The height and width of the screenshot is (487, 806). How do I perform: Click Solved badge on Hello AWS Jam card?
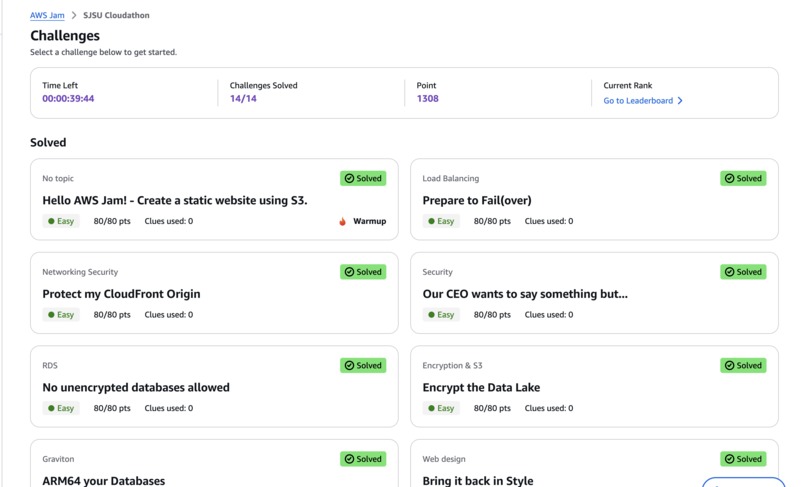(x=363, y=178)
